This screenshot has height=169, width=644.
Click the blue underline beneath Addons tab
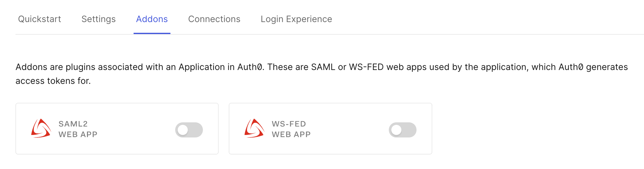coord(152,33)
